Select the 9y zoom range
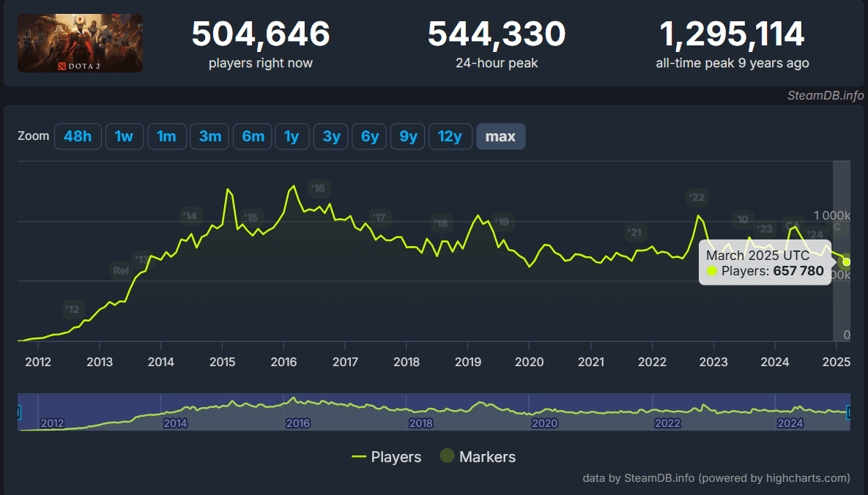The height and width of the screenshot is (495, 868). coord(407,136)
